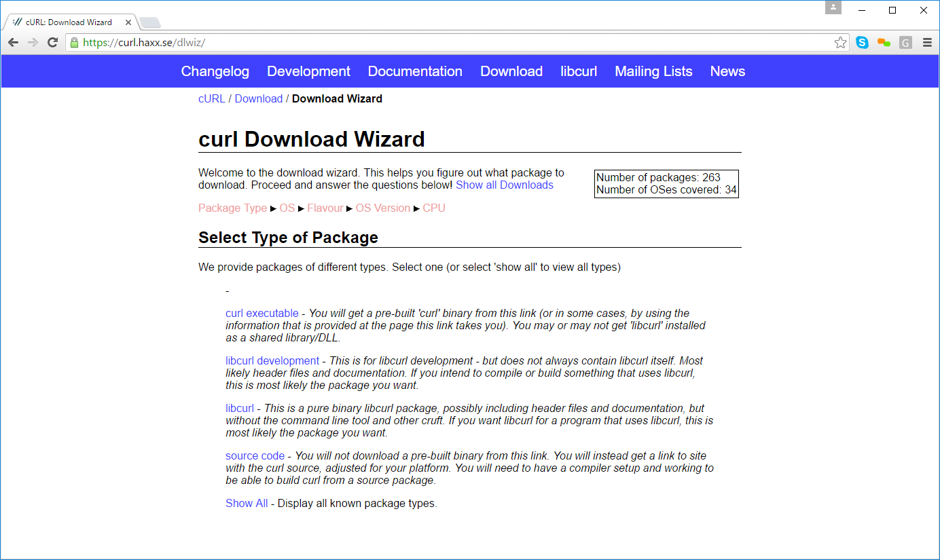Open the Documentation menu item
This screenshot has height=560, width=940.
415,71
